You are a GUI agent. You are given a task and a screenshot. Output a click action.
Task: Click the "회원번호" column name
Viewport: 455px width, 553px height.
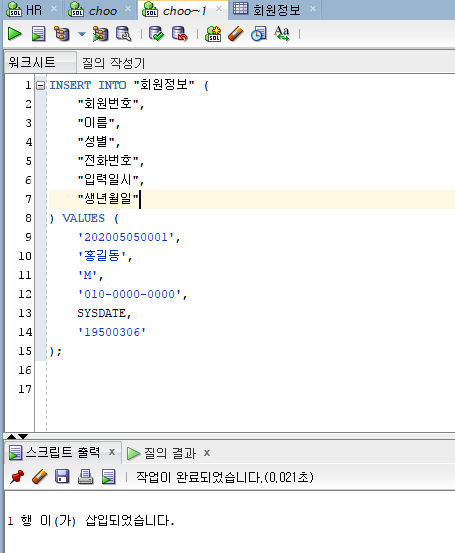[x=108, y=104]
